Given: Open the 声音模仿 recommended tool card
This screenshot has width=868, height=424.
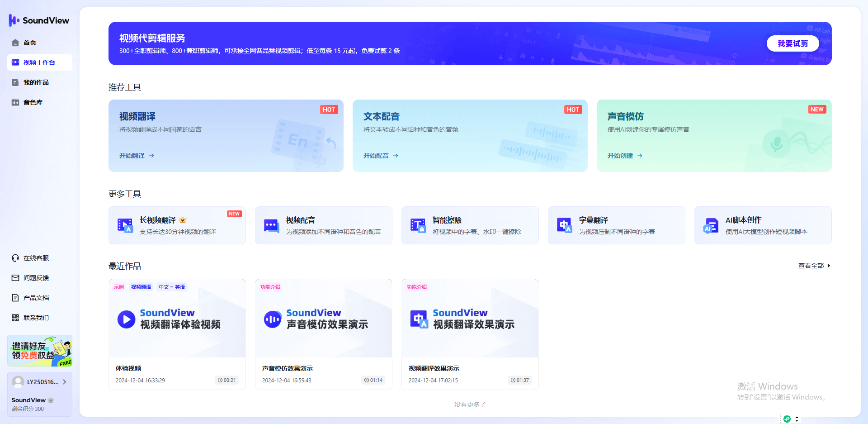Looking at the screenshot, I should pos(714,136).
